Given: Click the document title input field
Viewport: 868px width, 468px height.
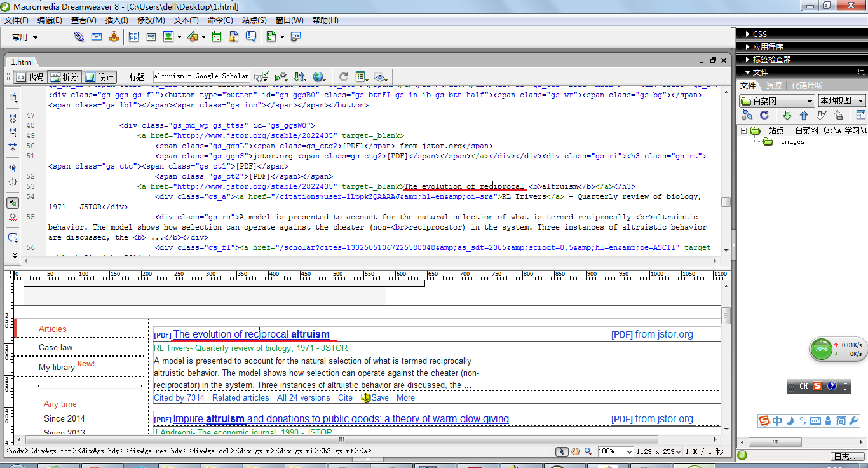Looking at the screenshot, I should [201, 76].
